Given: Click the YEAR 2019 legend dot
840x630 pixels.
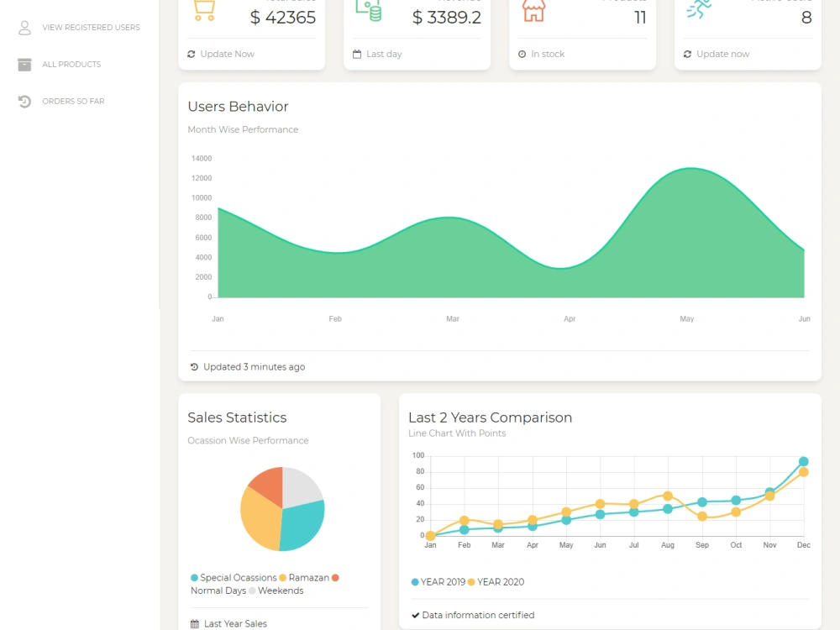Looking at the screenshot, I should 415,582.
